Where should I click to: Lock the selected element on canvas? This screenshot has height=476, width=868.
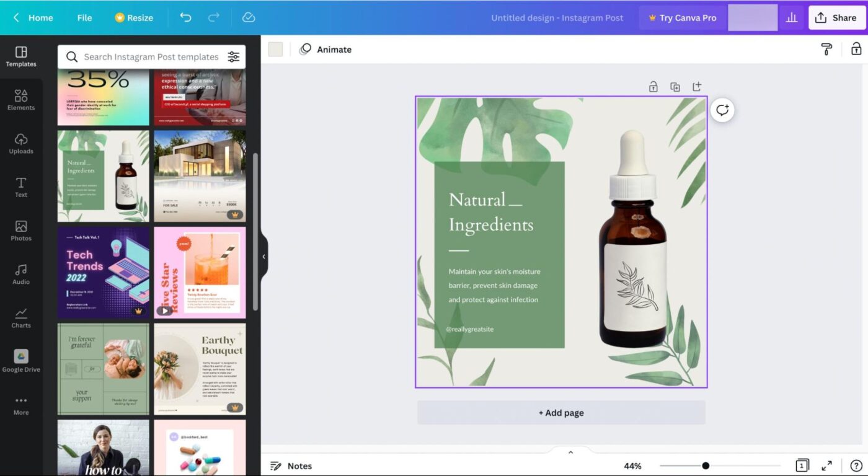[653, 86]
